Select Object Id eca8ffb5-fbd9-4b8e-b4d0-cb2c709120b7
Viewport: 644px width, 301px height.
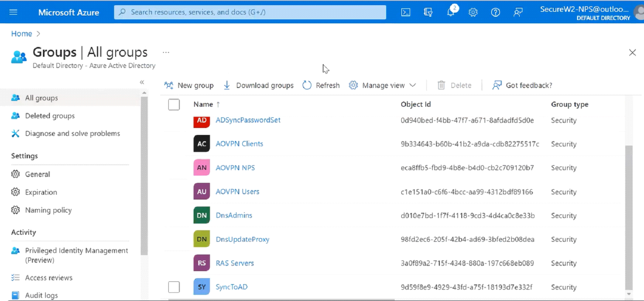pyautogui.click(x=467, y=168)
